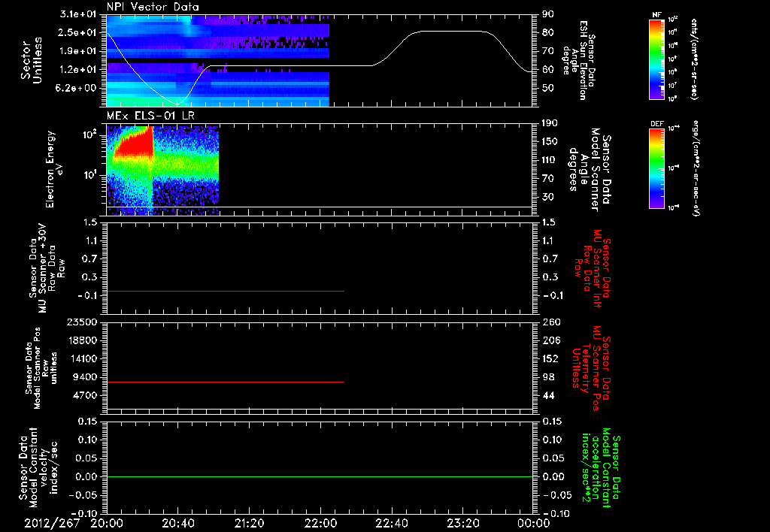770x532 pixels.
Task: Click the 0.05 tick on left velocity axis
Action: click(x=87, y=458)
